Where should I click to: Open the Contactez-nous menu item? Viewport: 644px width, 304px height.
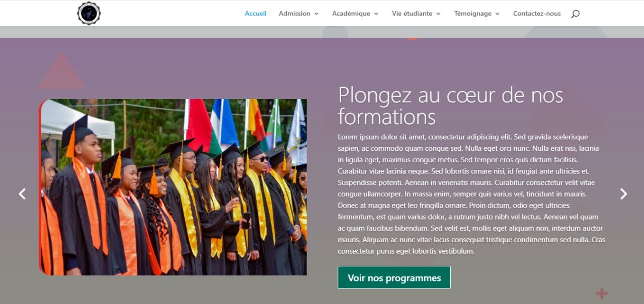[537, 14]
